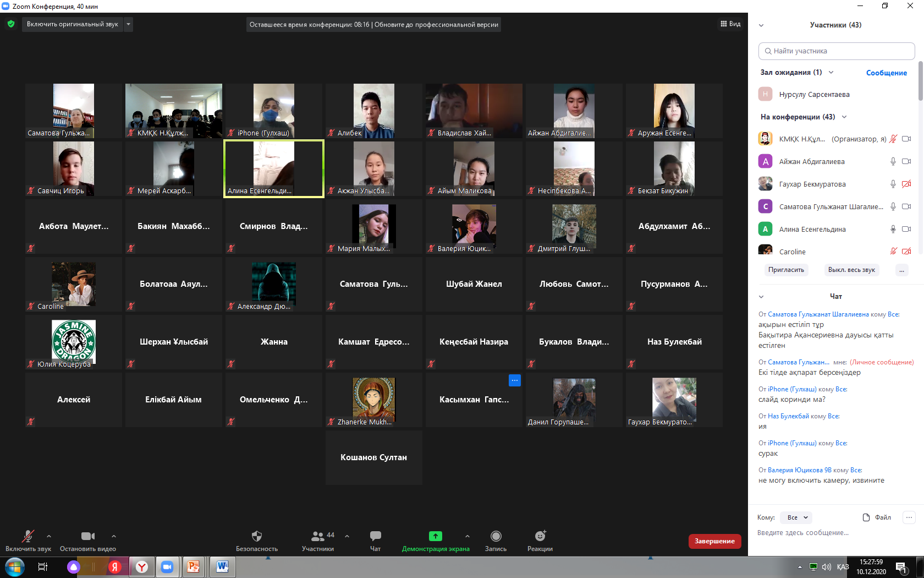This screenshot has width=924, height=578.
Task: Click the red Завершение button
Action: pos(714,541)
